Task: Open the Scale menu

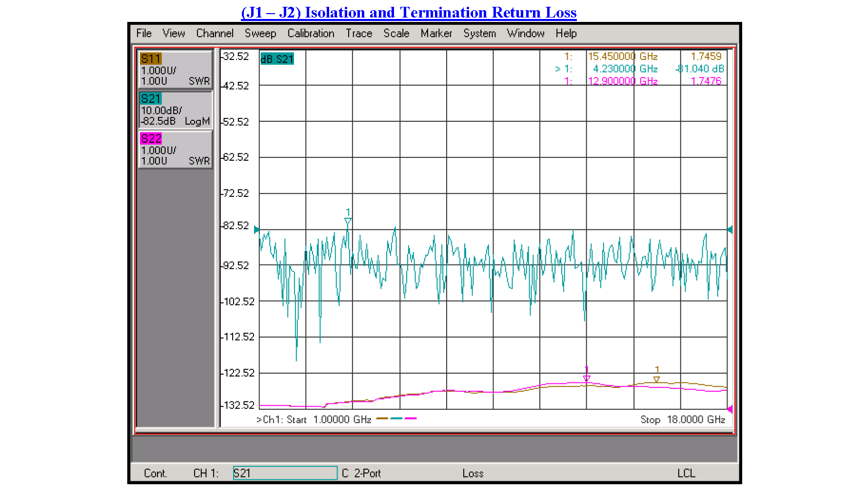Action: (x=396, y=33)
